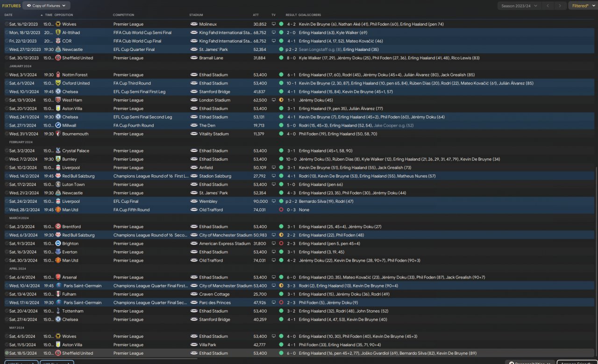Tick the selection circle for Sat, 6/4/2024 fixture

point(7,277)
